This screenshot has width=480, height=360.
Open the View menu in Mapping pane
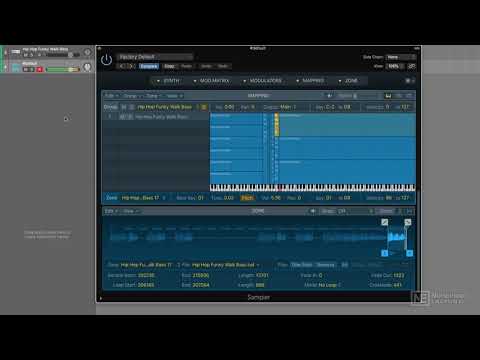click(174, 96)
